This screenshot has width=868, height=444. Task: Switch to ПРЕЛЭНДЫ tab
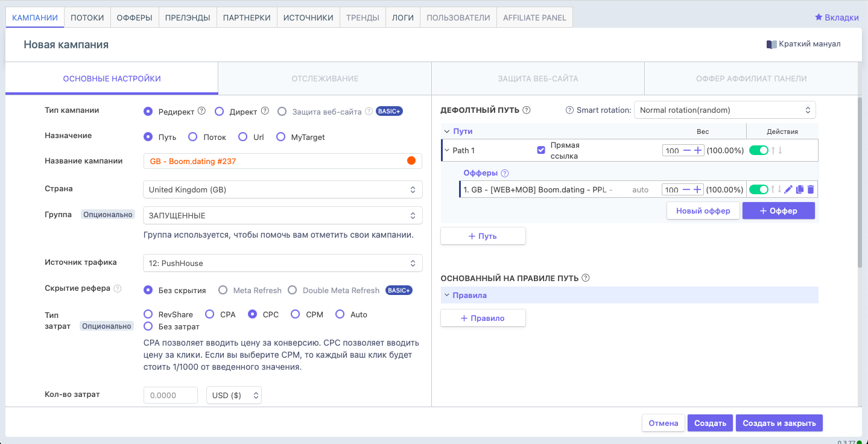point(188,17)
